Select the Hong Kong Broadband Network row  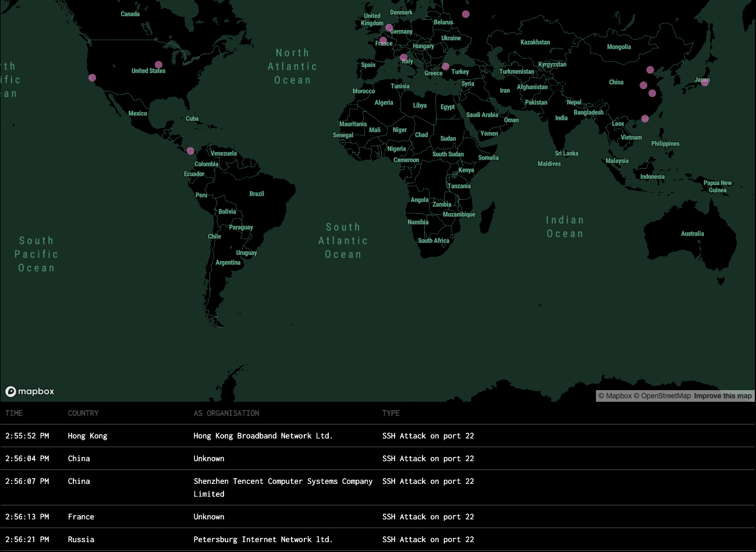(x=263, y=436)
